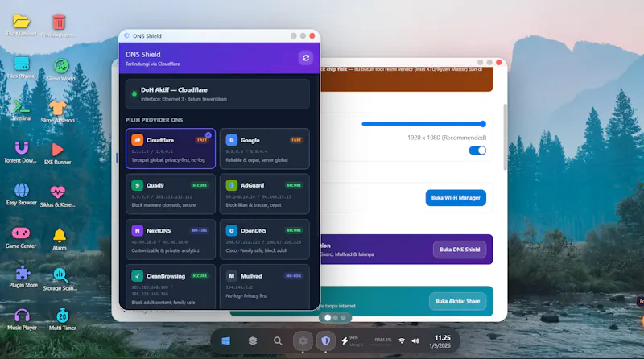
Task: Launch Easy Browser globe icon
Action: 22,190
